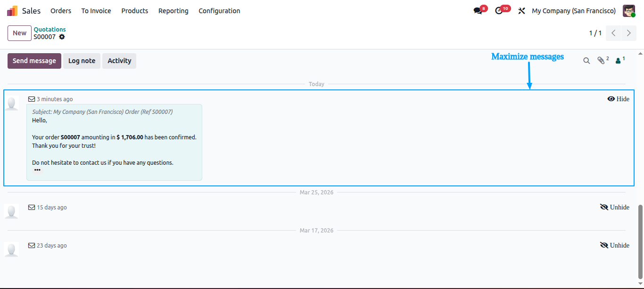This screenshot has height=289, width=644.
Task: Open the Quotations breadcrumb link
Action: 50,29
